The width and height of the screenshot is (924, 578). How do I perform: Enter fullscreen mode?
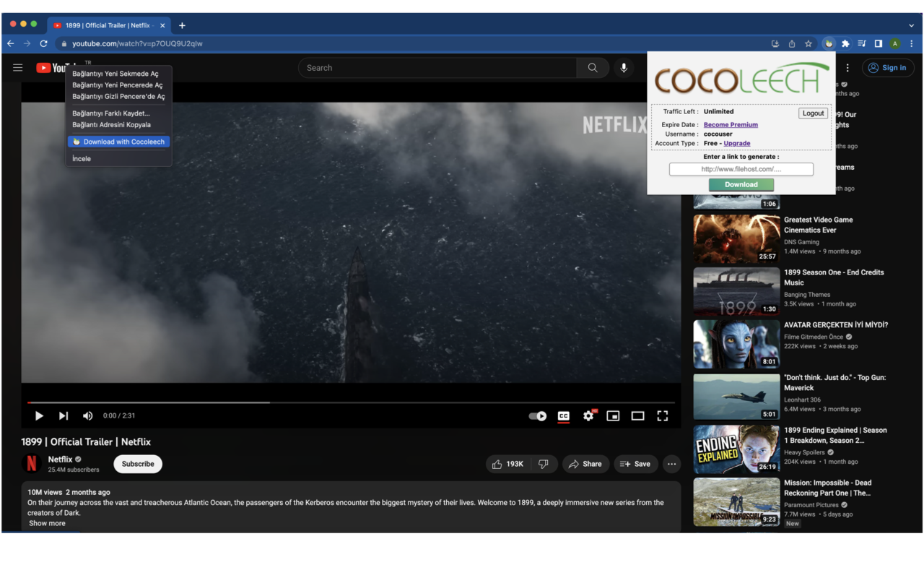coord(662,416)
